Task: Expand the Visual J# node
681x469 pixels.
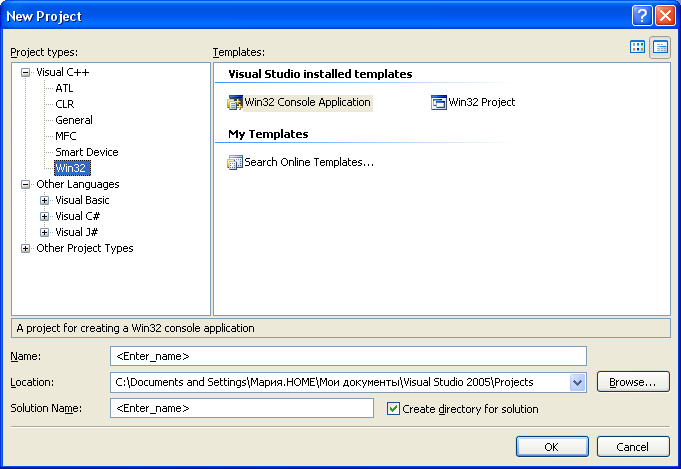Action: pyautogui.click(x=44, y=232)
